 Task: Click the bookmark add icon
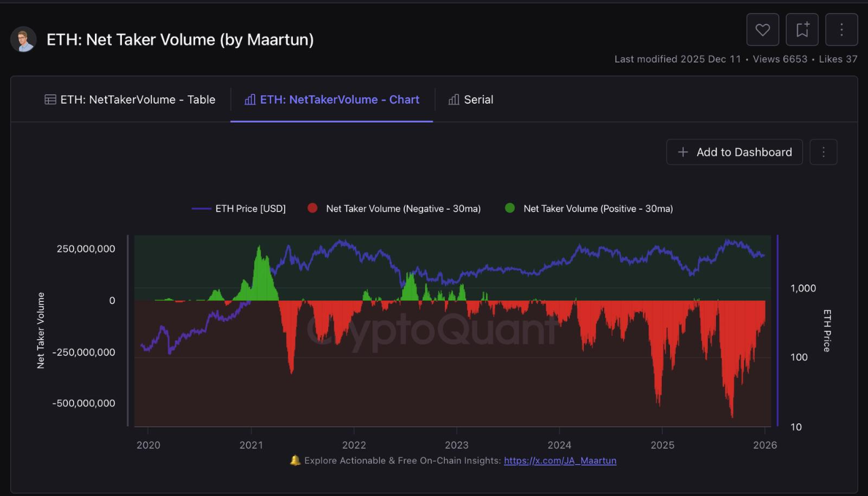(x=802, y=30)
